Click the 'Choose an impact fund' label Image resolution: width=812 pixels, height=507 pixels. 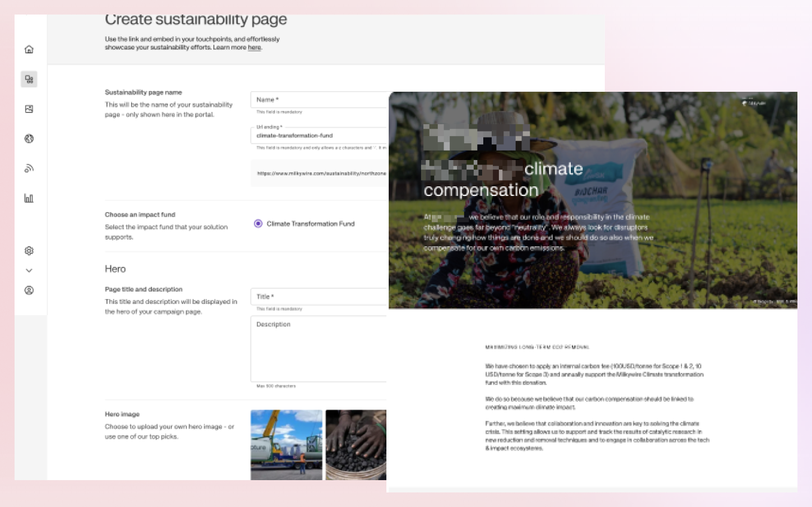pos(140,214)
